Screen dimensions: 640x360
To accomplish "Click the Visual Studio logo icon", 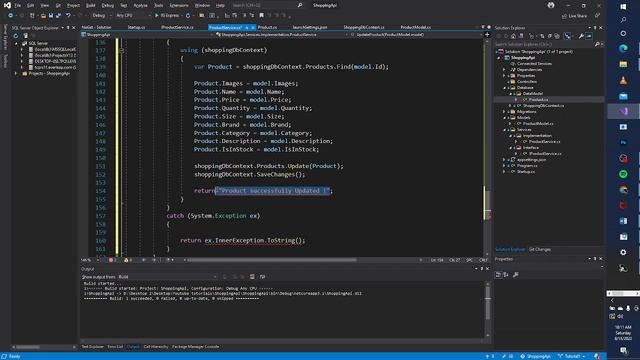I will coord(7,5).
